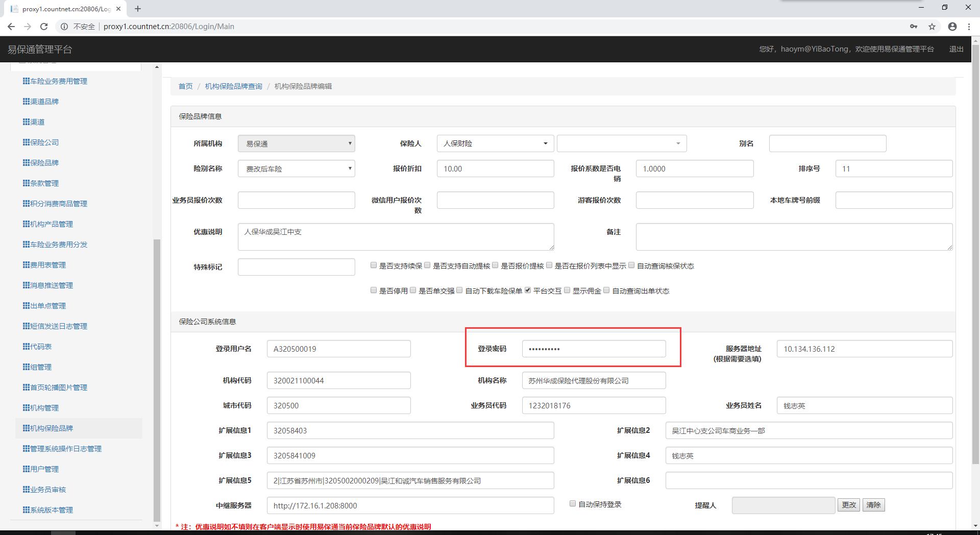
Task: Click into the 登录密码 password field
Action: pyautogui.click(x=594, y=349)
